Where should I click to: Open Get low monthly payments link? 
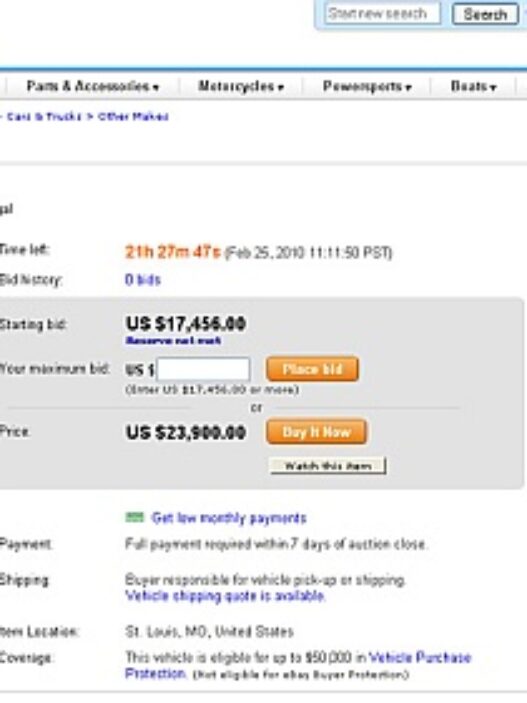point(229,518)
